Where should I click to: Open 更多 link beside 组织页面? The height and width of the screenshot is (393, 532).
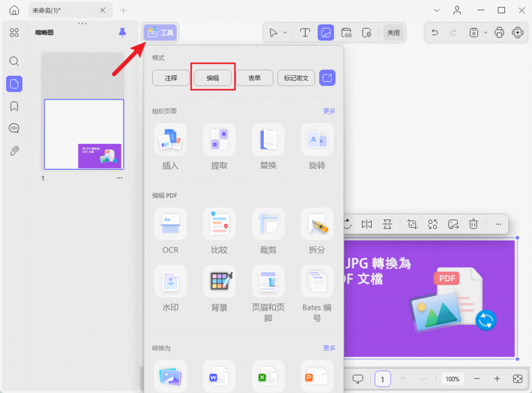[x=329, y=111]
